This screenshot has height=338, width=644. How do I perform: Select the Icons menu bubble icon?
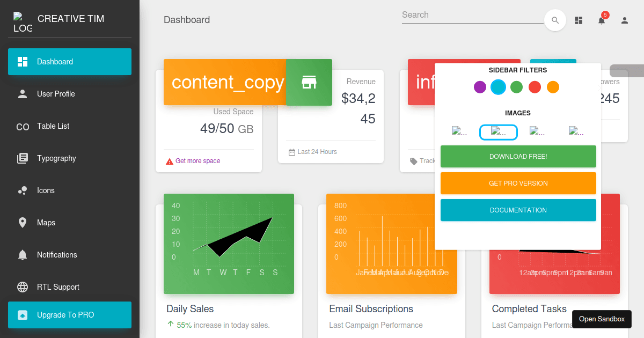click(x=22, y=190)
